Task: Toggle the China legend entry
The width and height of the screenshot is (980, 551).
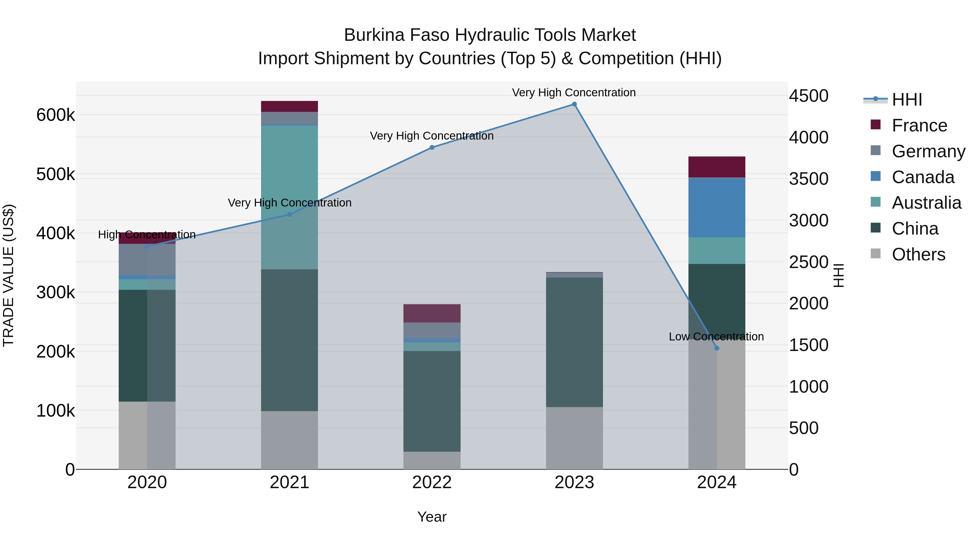Action: [x=904, y=229]
